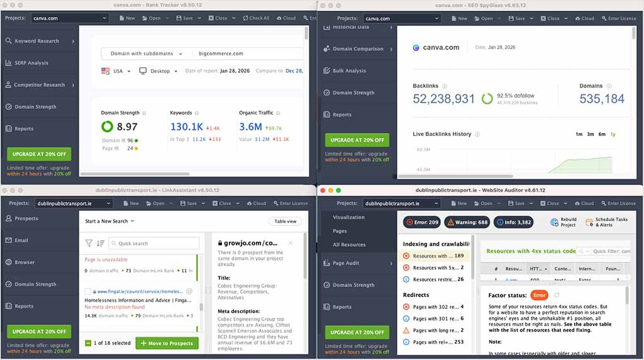Open Browser in LinkAssistant sidebar
Viewport: 644px width, 360px height.
click(x=20, y=262)
